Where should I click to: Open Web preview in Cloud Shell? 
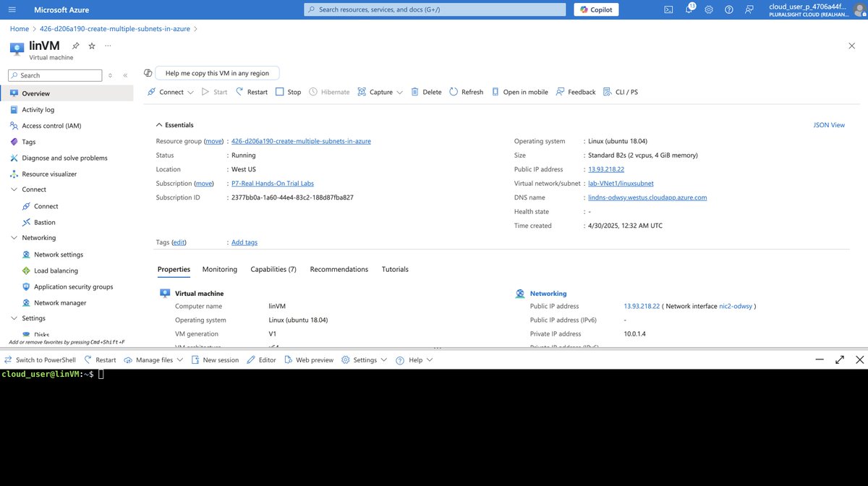309,360
